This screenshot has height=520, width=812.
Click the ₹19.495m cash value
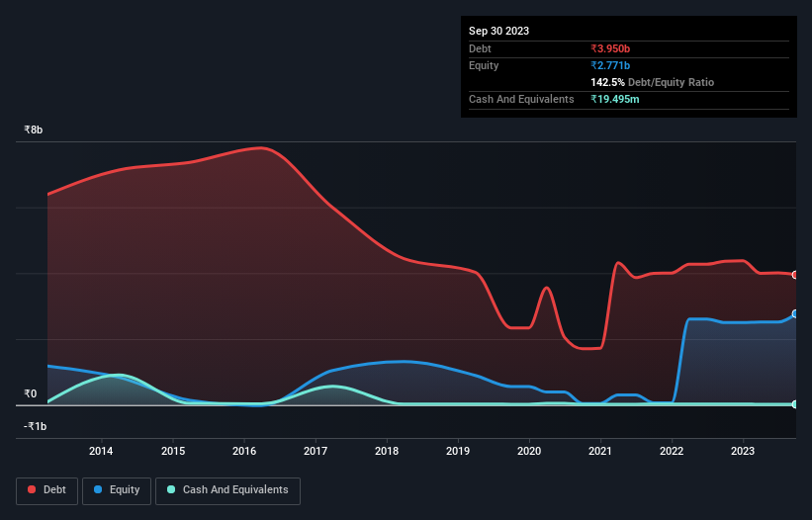615,99
